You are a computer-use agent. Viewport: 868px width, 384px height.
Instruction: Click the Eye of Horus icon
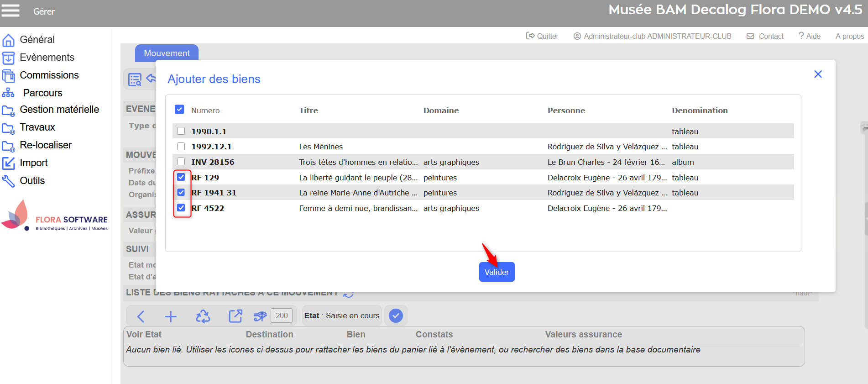point(260,316)
